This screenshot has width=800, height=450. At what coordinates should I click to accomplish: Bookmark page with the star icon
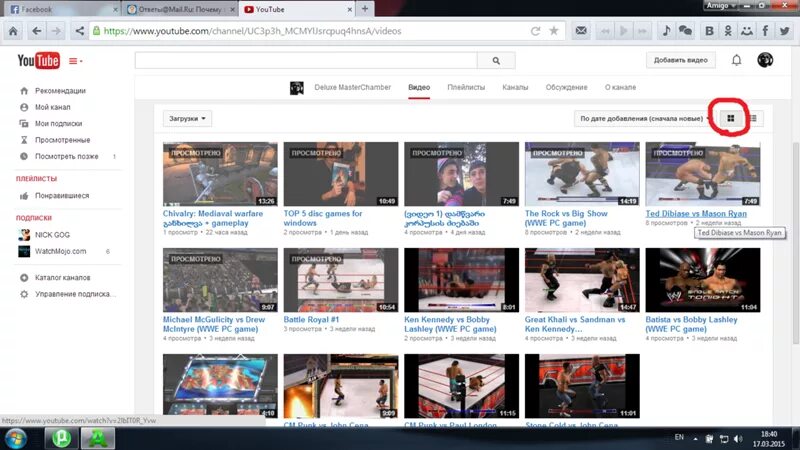554,31
